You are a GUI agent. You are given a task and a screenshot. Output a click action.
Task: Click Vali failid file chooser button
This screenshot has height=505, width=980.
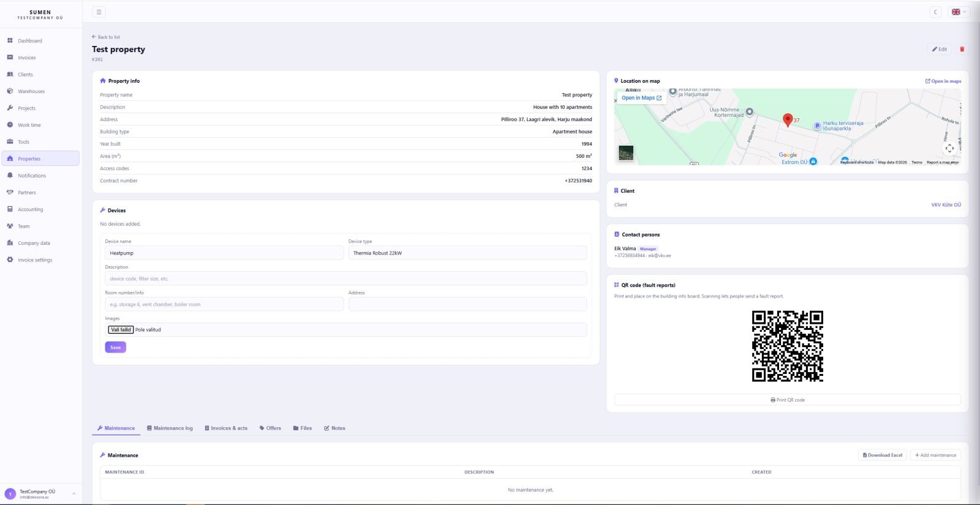pos(121,329)
